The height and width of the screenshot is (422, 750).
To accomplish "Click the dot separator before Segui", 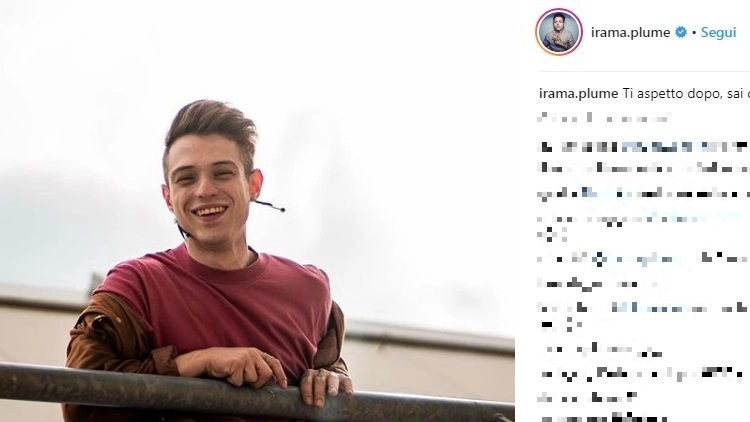I will 694,33.
